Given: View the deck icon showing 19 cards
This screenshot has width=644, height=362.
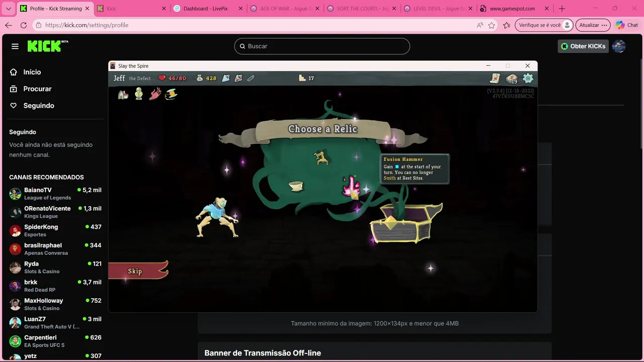Looking at the screenshot, I should 512,78.
